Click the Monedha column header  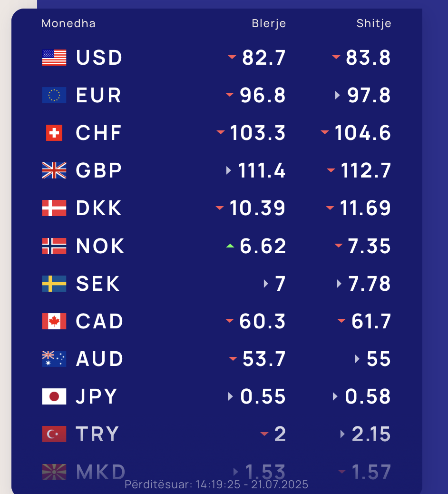coord(68,23)
